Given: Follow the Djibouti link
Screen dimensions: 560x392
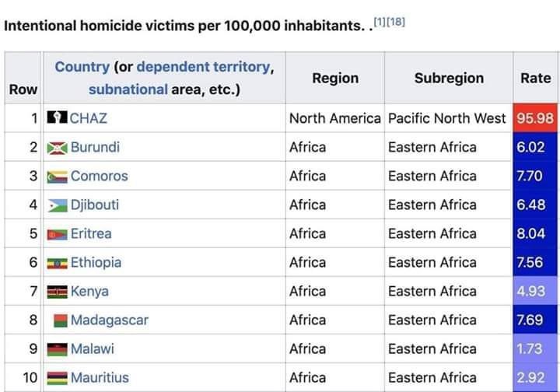Looking at the screenshot, I should [95, 205].
